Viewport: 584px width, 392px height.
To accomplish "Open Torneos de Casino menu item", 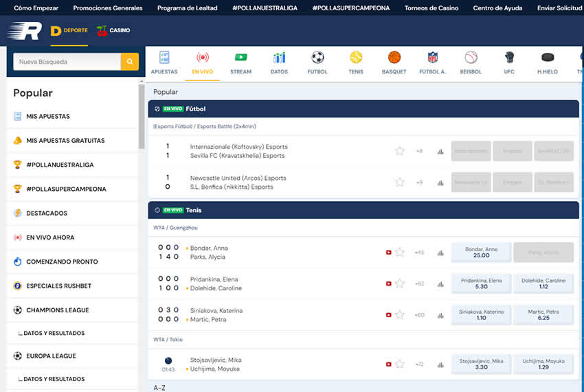I will 431,8.
